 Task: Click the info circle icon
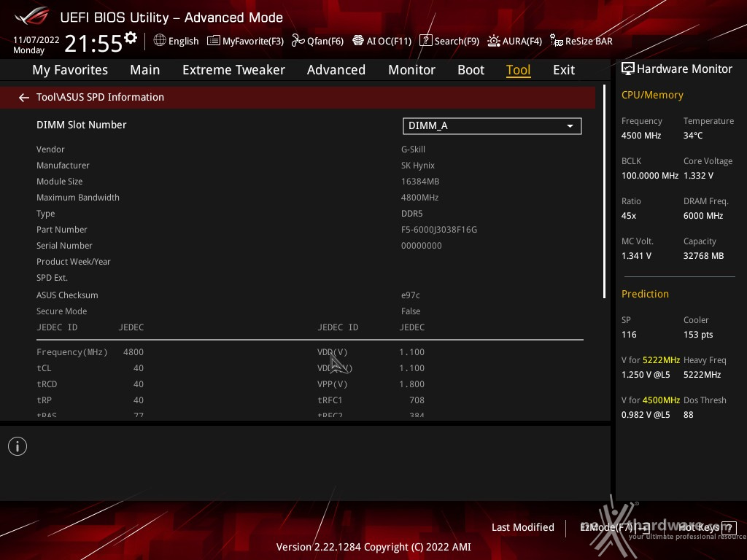(x=18, y=446)
